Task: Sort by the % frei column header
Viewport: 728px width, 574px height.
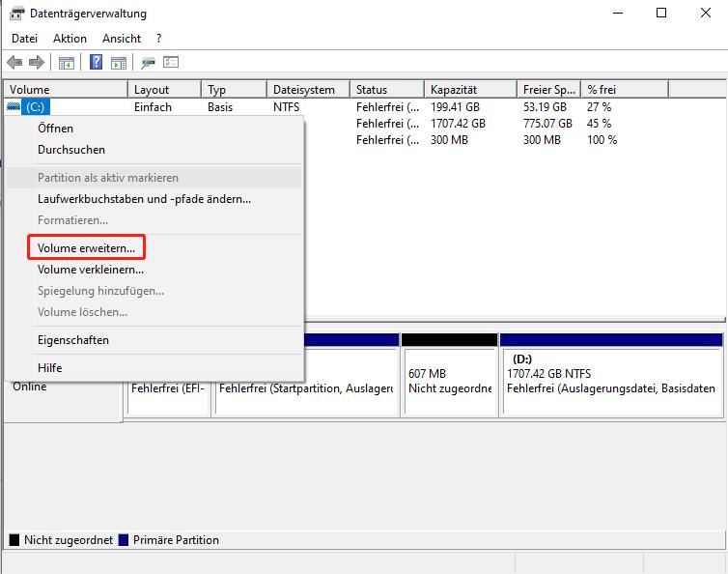Action: click(x=625, y=89)
